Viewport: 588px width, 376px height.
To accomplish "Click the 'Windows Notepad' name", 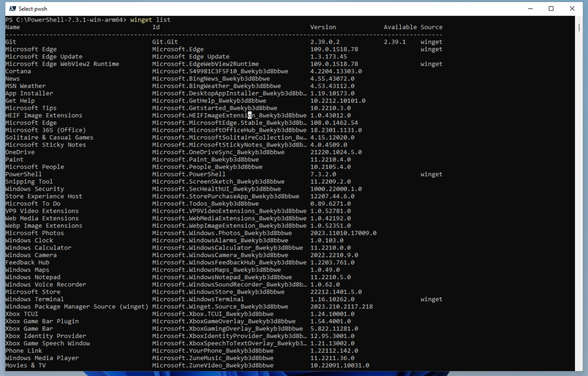I will tap(33, 277).
